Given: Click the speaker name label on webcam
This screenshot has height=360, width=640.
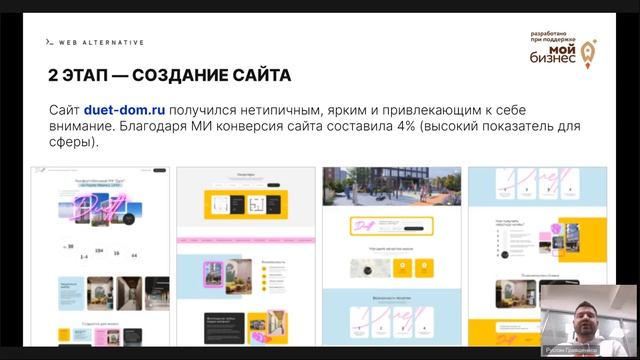Looking at the screenshot, I should click(571, 350).
